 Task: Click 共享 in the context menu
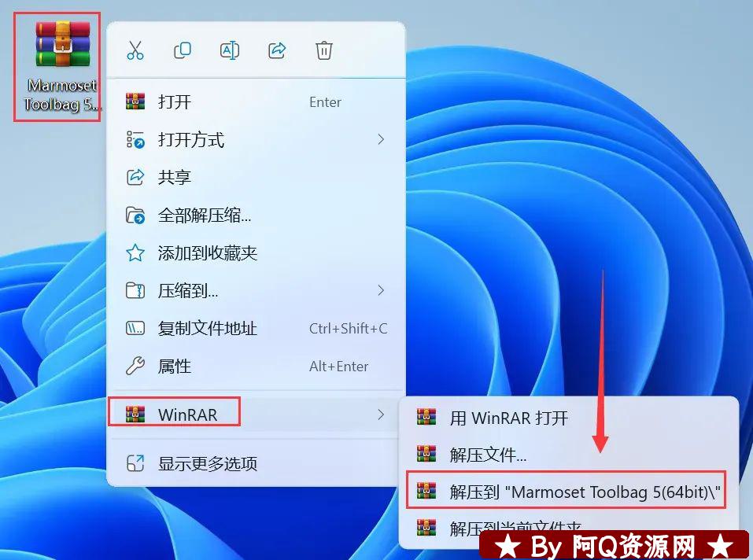pyautogui.click(x=175, y=178)
